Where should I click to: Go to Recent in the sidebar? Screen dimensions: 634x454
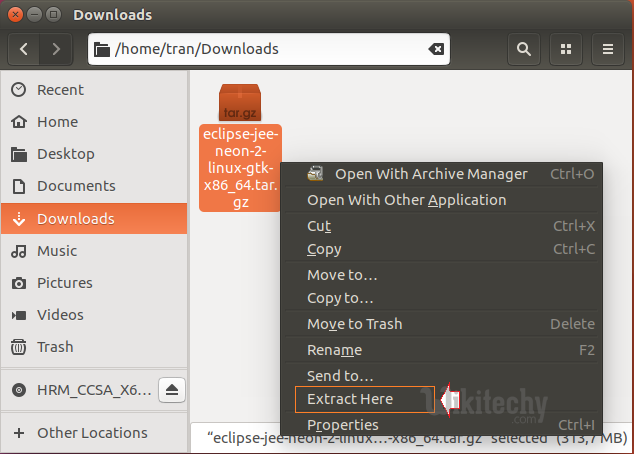tap(60, 90)
